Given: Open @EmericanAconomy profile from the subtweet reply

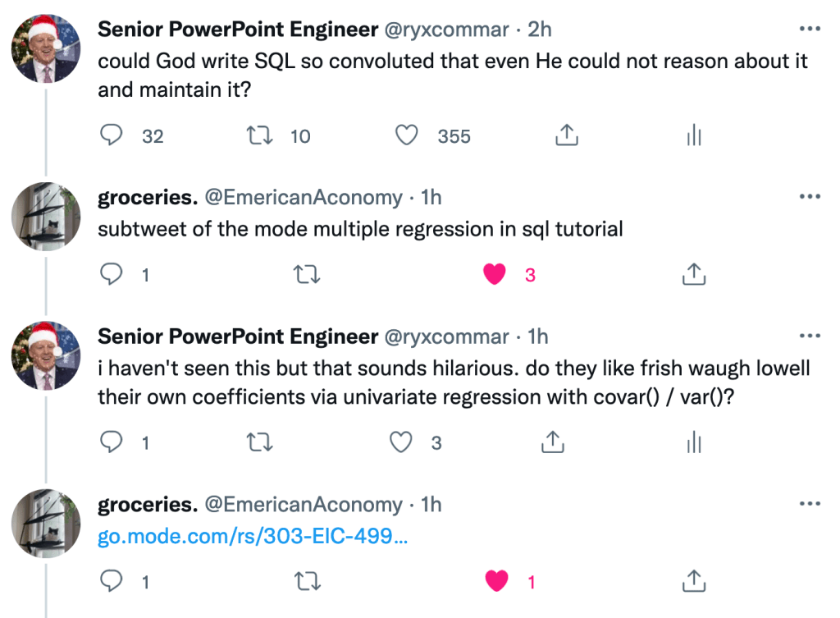Looking at the screenshot, I should [304, 198].
